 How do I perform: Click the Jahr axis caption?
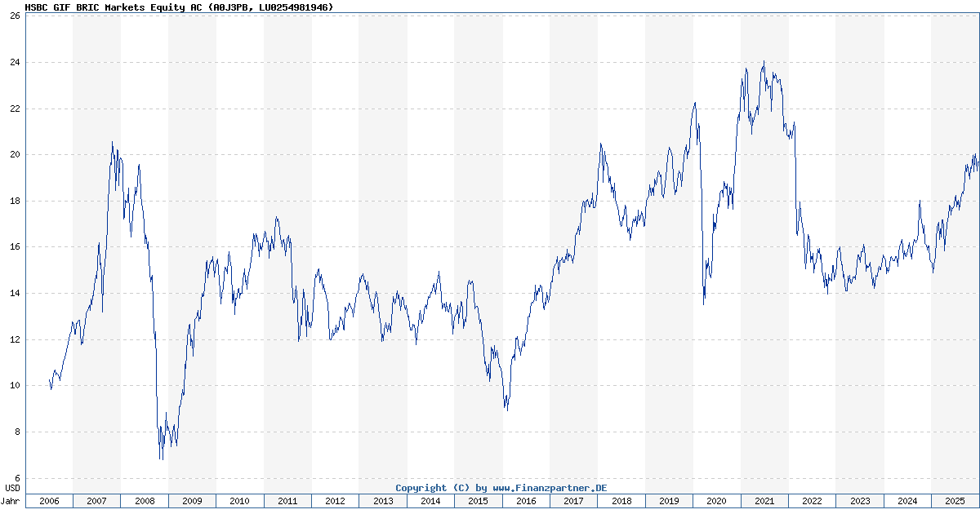coord(11,501)
